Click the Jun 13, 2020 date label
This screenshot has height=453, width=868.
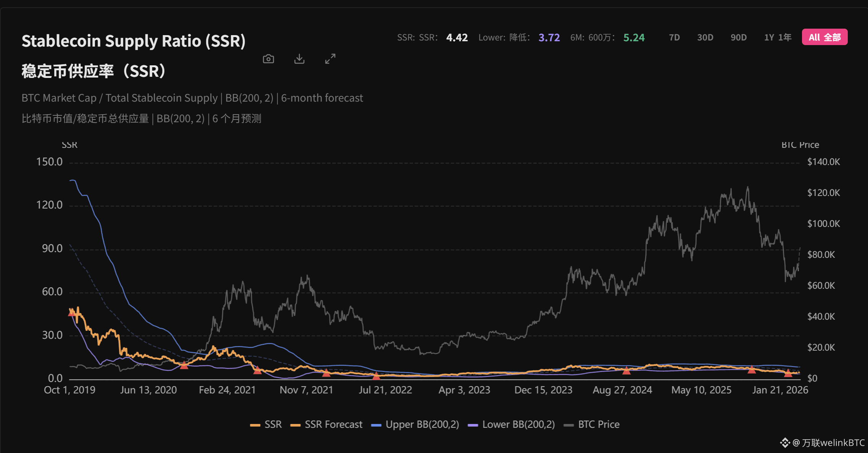148,390
